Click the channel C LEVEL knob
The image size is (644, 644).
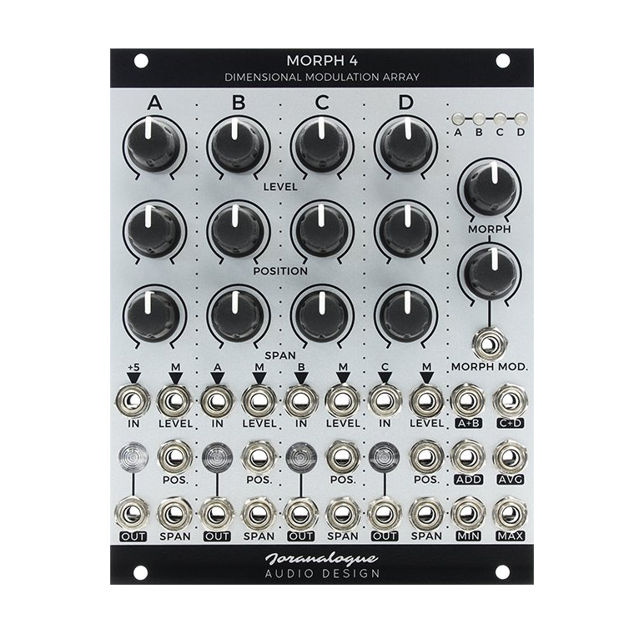pyautogui.click(x=322, y=145)
